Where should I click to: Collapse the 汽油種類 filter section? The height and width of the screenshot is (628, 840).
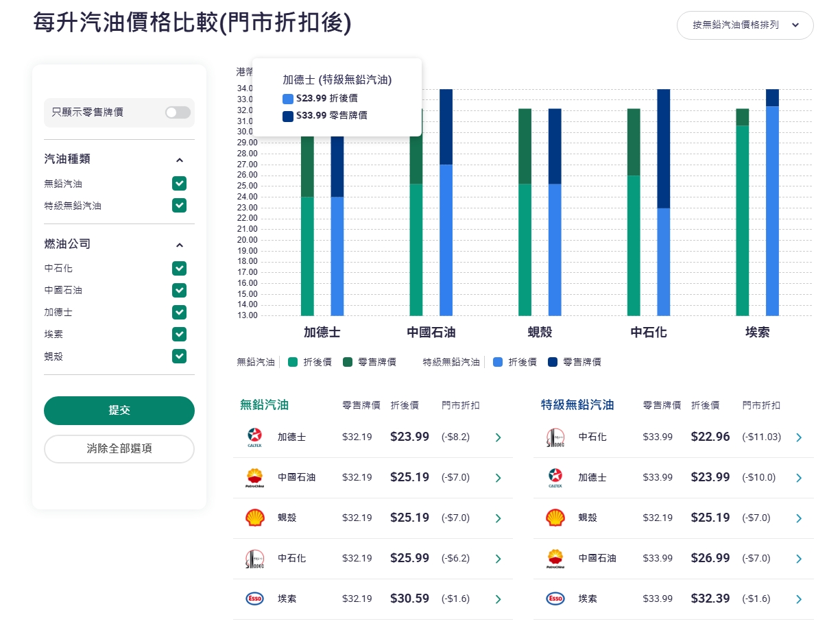180,160
